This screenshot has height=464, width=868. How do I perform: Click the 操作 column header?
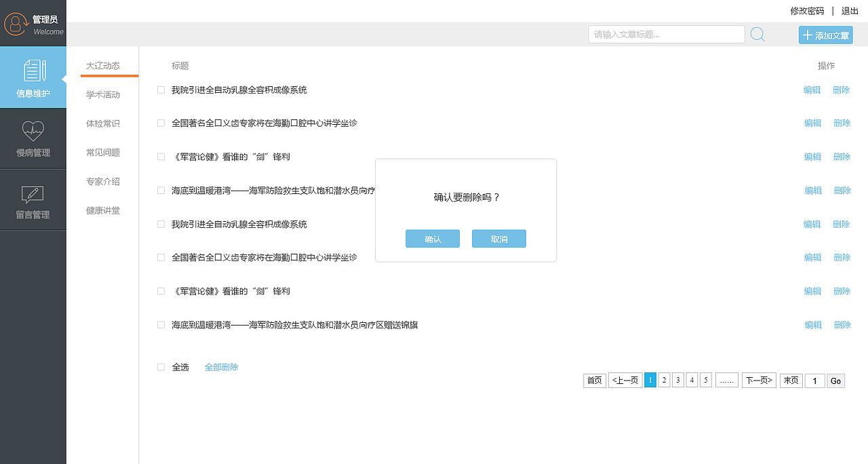tap(826, 66)
